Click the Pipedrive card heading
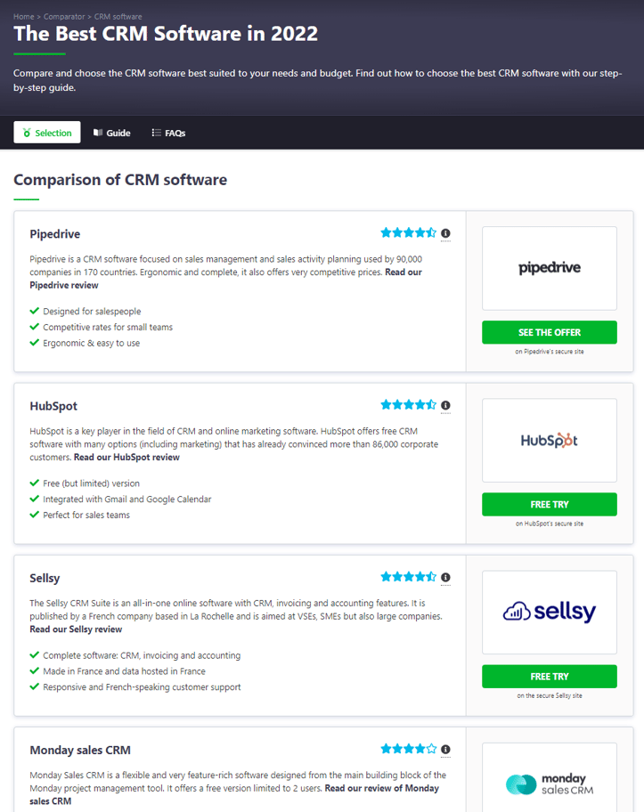Image resolution: width=644 pixels, height=812 pixels. click(x=55, y=234)
